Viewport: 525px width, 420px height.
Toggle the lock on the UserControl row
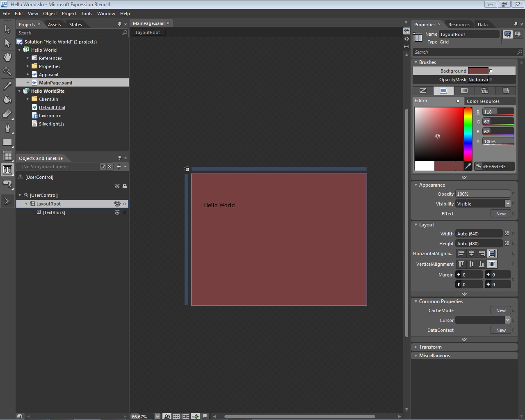[124, 186]
